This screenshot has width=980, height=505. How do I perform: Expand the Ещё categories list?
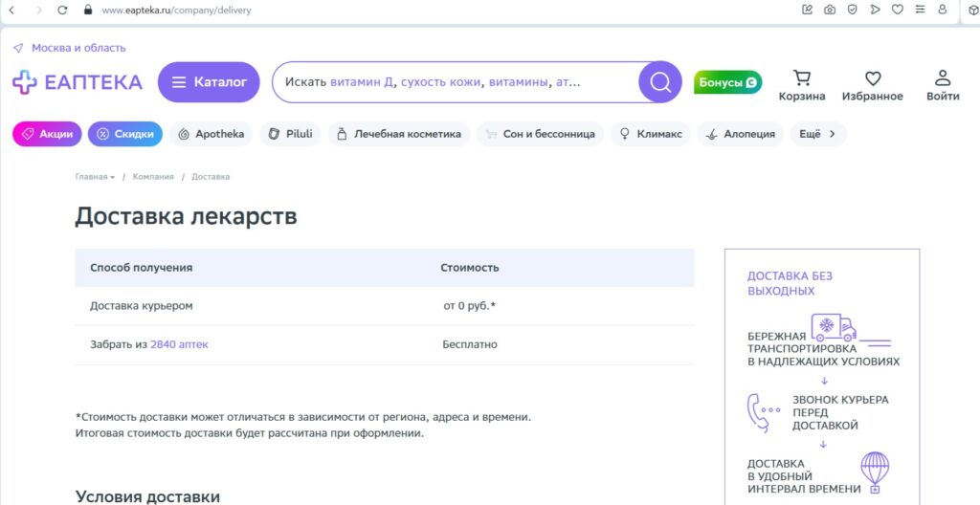(x=818, y=134)
